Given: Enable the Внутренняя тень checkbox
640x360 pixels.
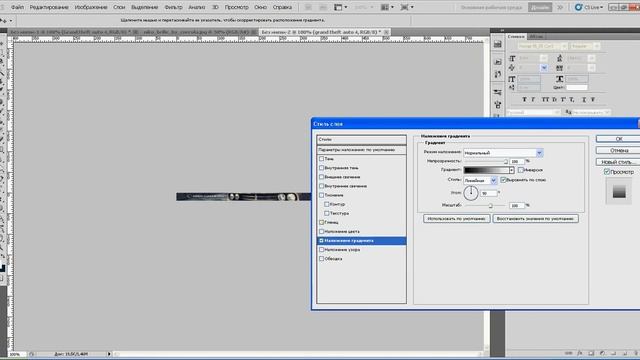Looking at the screenshot, I should click(321, 168).
